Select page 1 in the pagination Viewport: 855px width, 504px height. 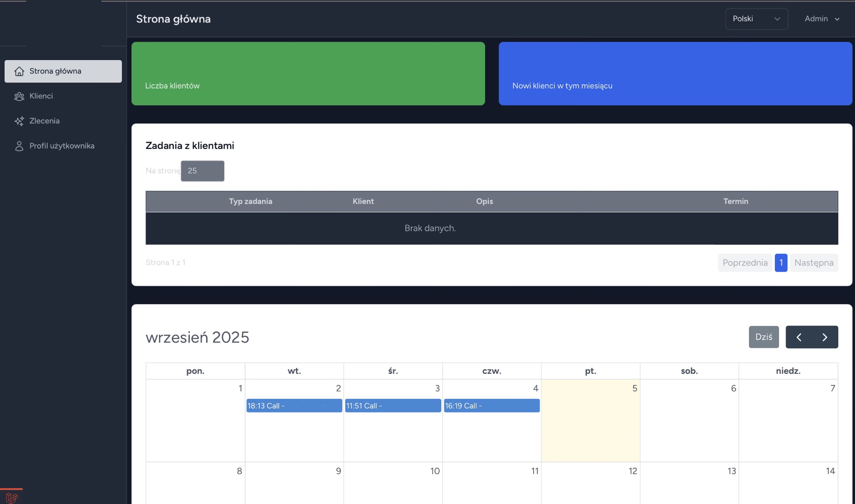781,262
